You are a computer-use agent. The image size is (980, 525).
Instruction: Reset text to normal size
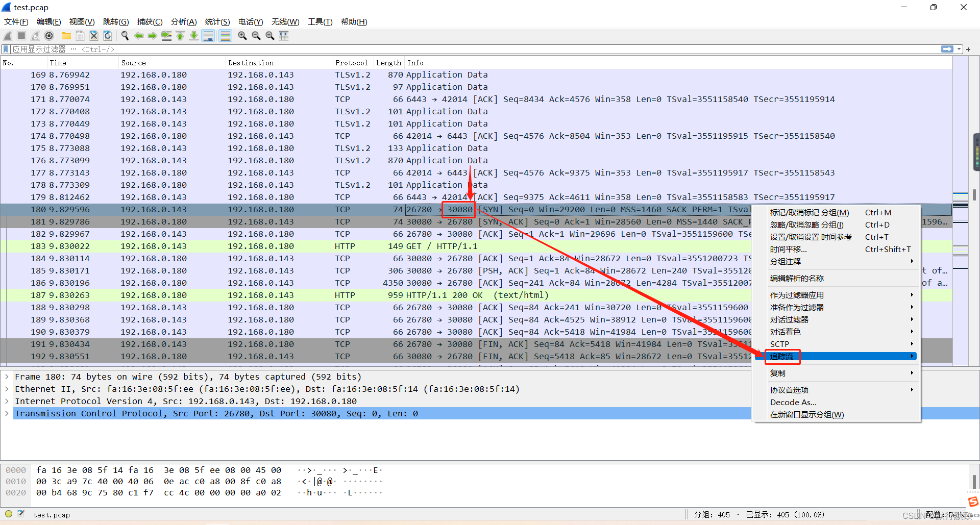click(x=270, y=36)
